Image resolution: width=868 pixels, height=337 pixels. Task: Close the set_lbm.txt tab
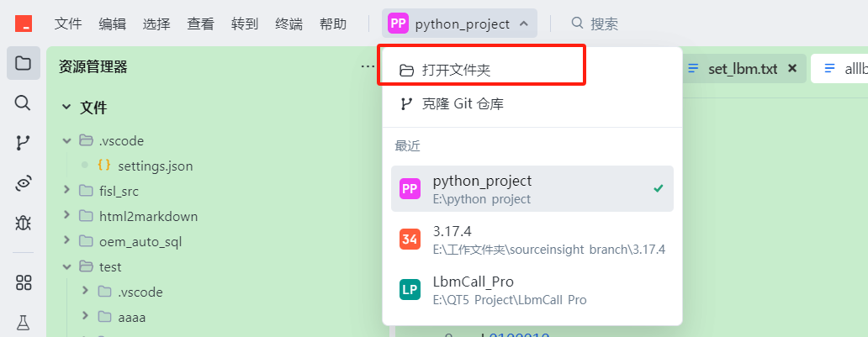tap(791, 69)
